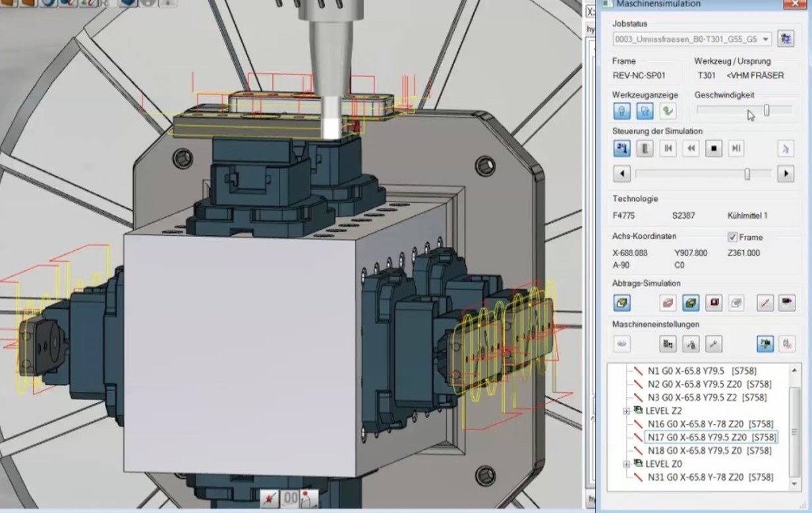This screenshot has height=513, width=812.
Task: Click the <VHM FRÄSER tool name
Action: point(755,76)
